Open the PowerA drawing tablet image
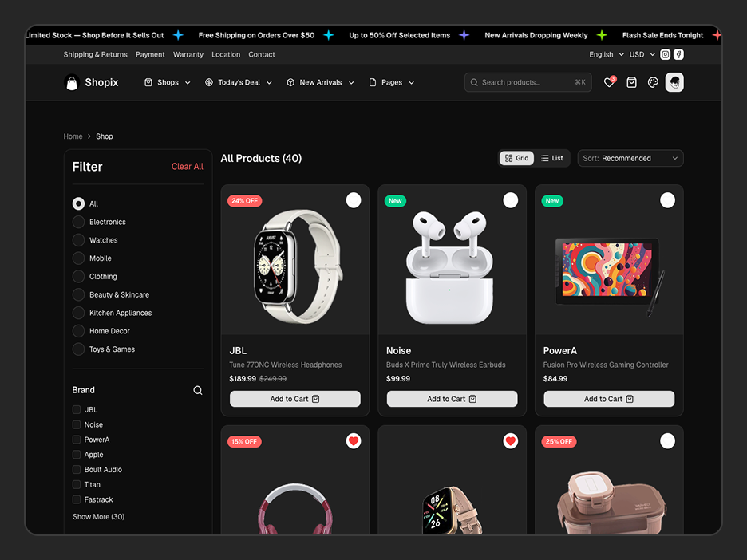 (610, 276)
